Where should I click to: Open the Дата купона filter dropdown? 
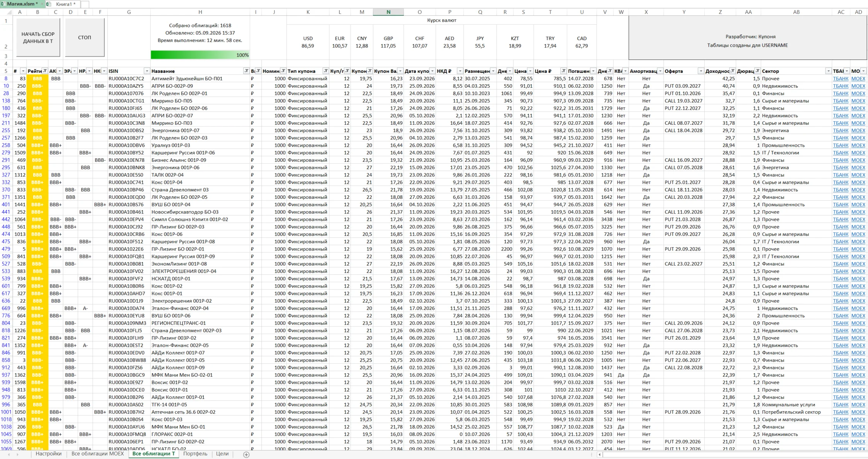pos(432,71)
